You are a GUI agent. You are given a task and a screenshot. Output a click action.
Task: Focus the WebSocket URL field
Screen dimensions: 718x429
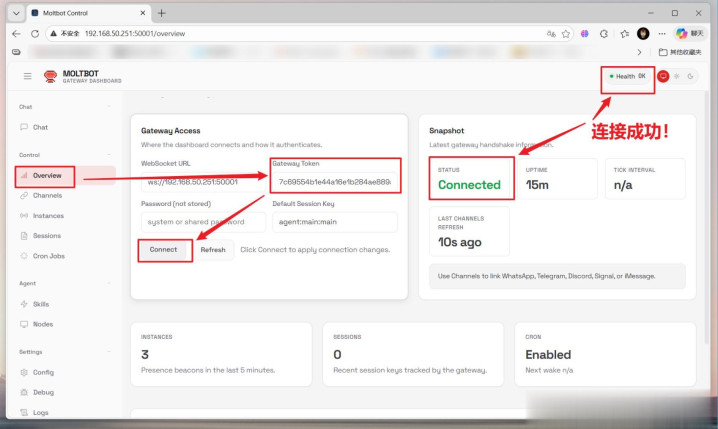[x=203, y=182]
